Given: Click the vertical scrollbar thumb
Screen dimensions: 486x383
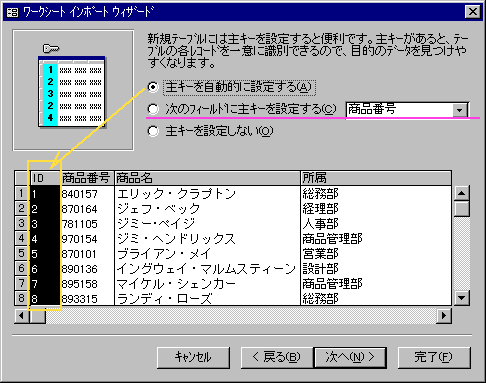Looking at the screenshot, I should tap(462, 209).
